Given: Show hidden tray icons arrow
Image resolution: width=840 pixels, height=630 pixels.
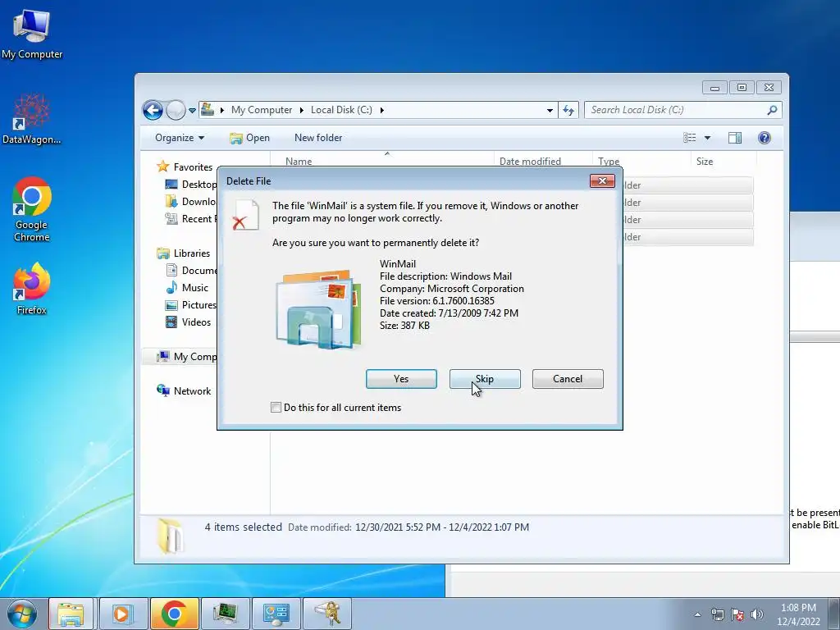Looking at the screenshot, I should coord(697,614).
